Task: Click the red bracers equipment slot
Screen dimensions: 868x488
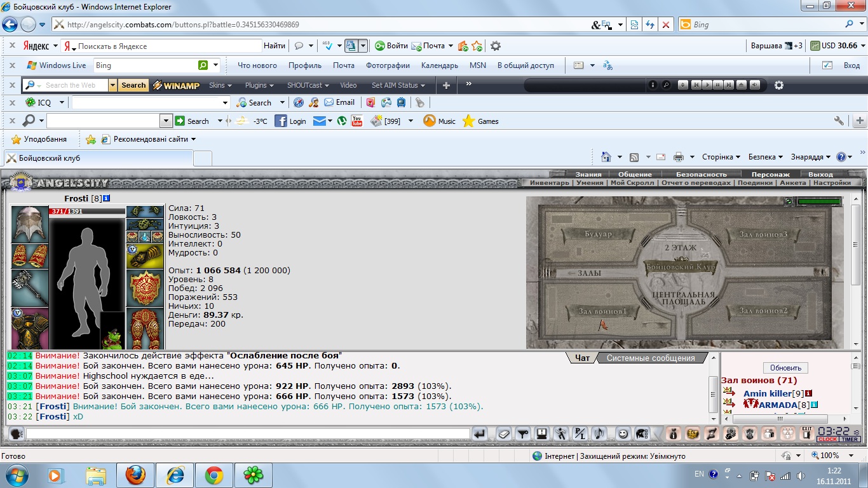Action: pyautogui.click(x=30, y=256)
